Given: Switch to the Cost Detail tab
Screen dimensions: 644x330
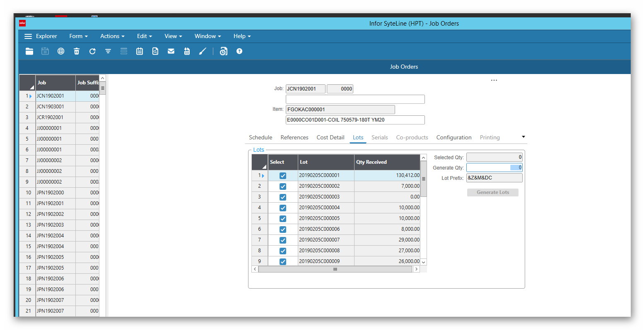Looking at the screenshot, I should (330, 137).
